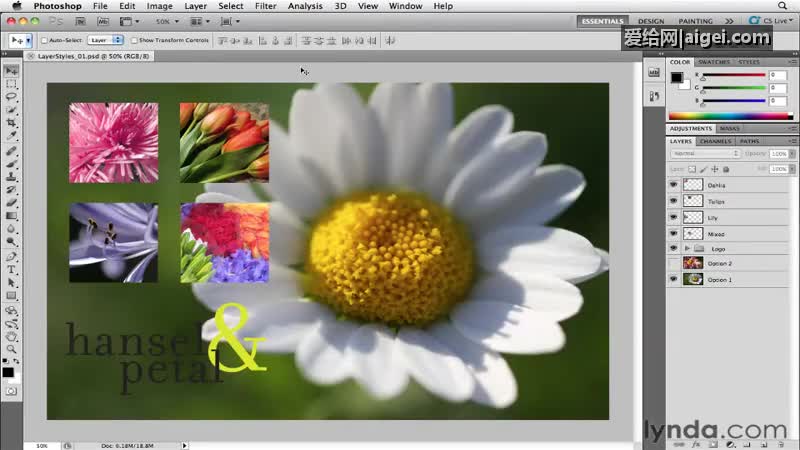This screenshot has width=800, height=450.
Task: Check Show Transform Controls option
Action: pyautogui.click(x=135, y=40)
